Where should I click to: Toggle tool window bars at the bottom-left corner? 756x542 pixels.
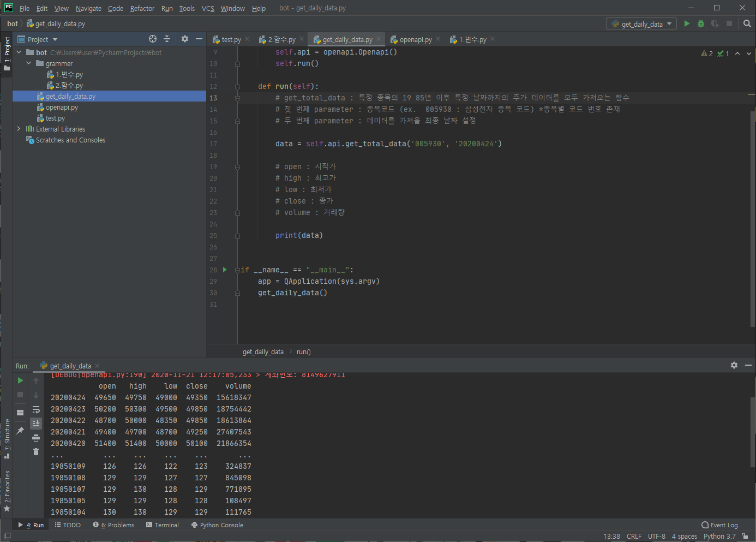[7, 536]
